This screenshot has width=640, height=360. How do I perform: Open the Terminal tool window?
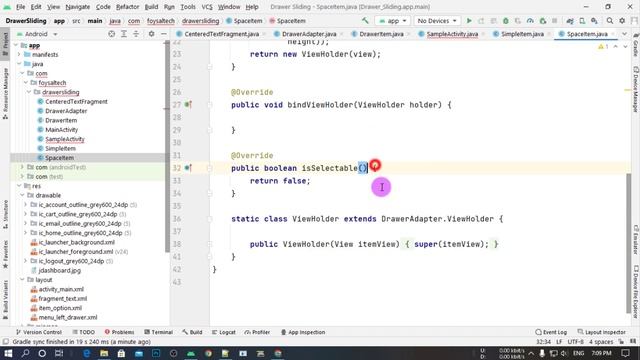click(x=158, y=332)
